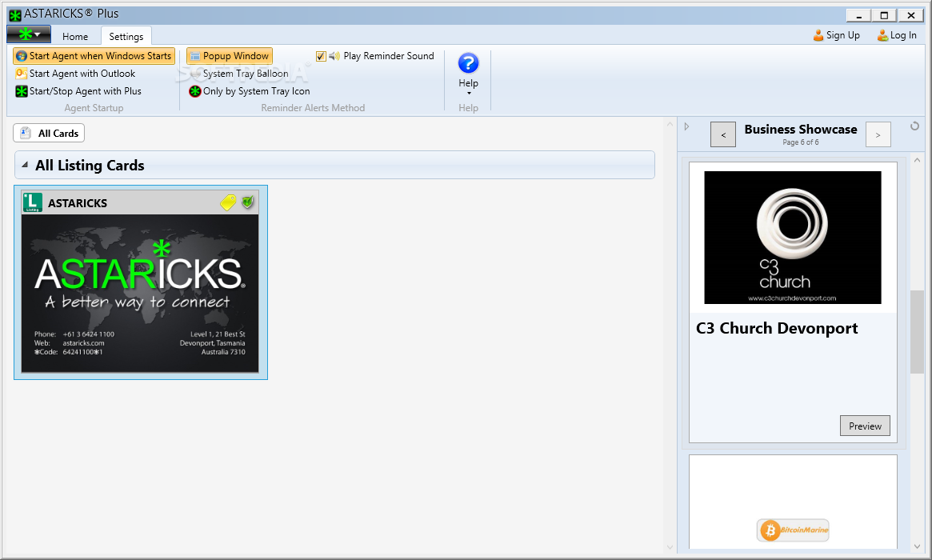Open the green asterisk application menu
Viewport: 932px width, 560px height.
click(x=29, y=34)
